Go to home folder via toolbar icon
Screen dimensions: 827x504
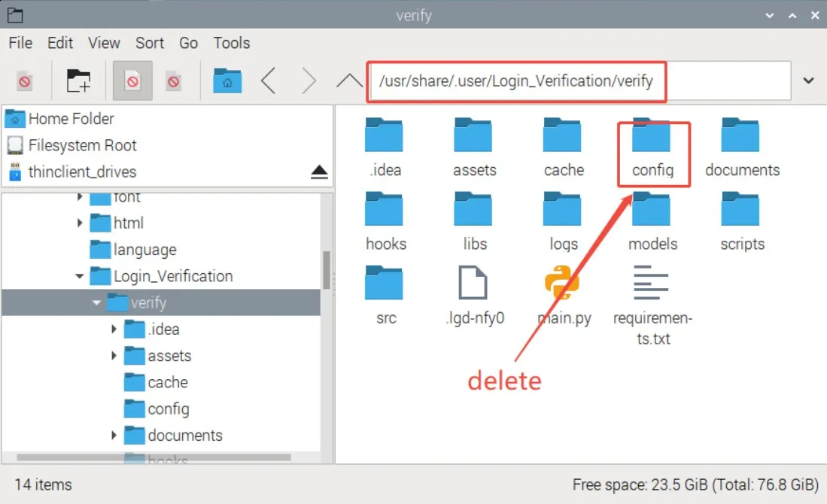227,80
